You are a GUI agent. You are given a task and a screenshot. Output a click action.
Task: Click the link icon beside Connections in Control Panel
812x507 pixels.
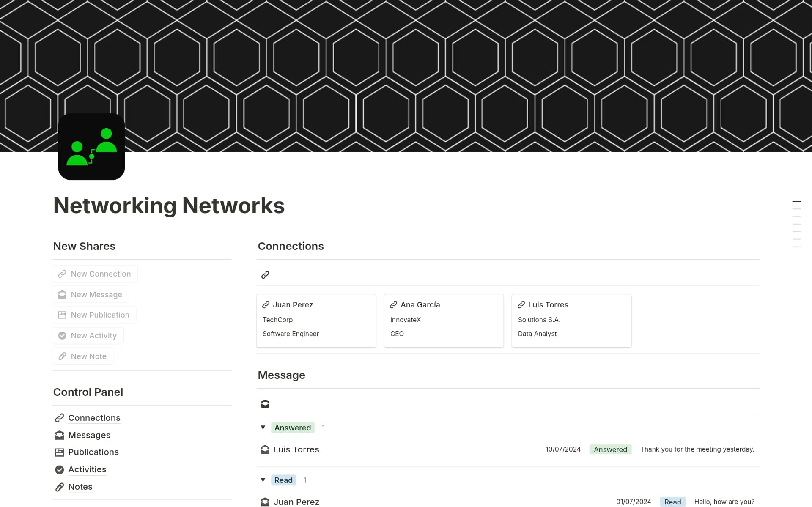[x=59, y=418]
